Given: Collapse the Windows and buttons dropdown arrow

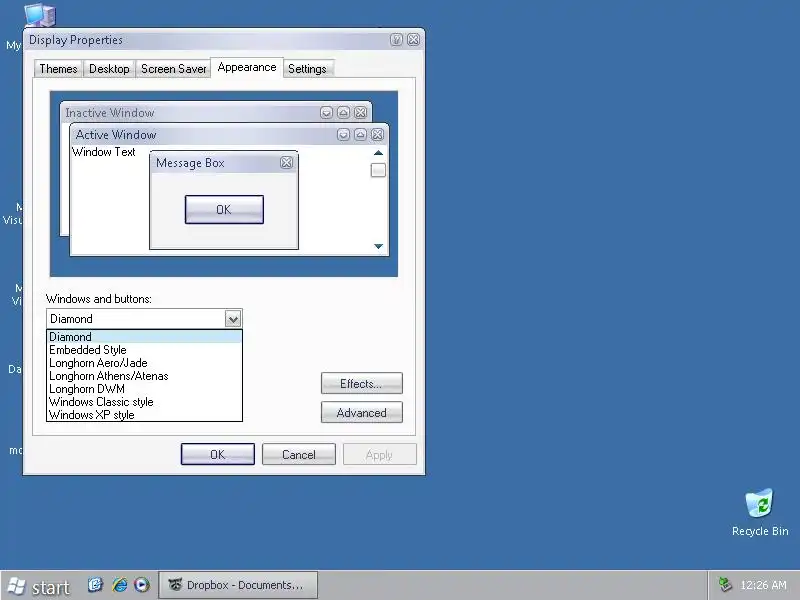Looking at the screenshot, I should (233, 319).
